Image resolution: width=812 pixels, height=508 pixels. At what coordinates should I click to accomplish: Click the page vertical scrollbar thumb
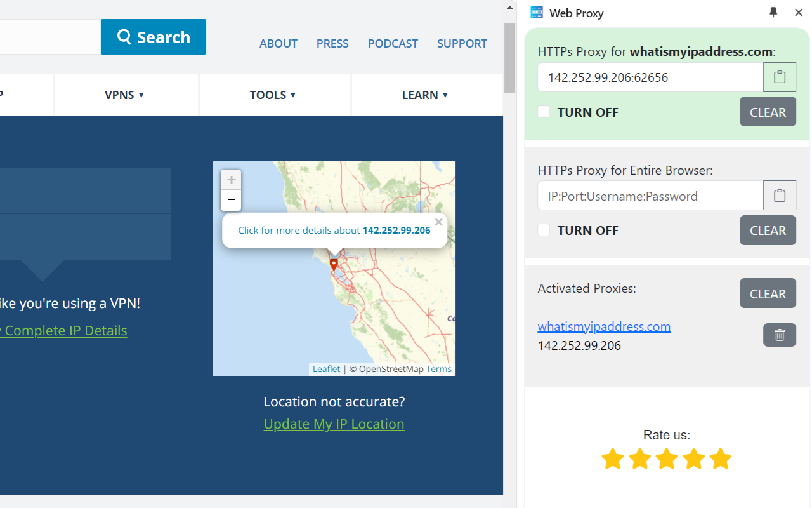point(509,58)
